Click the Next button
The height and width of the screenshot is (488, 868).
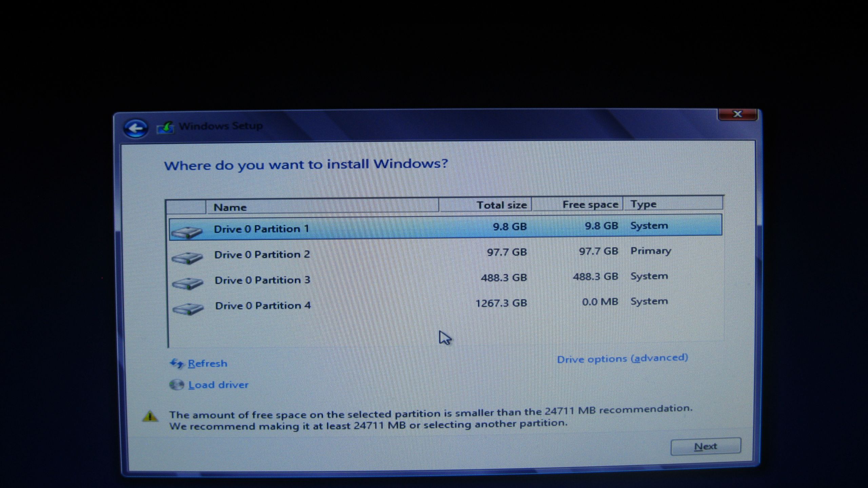[x=706, y=446]
